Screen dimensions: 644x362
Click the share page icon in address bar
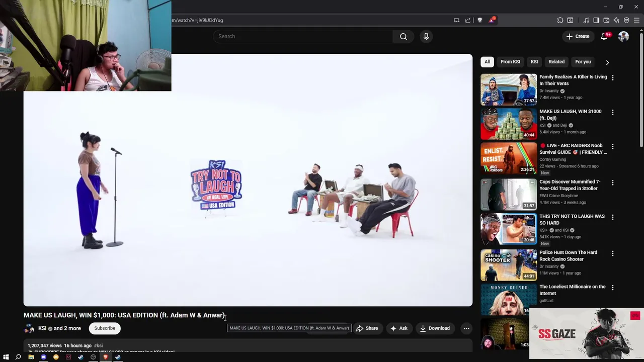[x=468, y=20]
